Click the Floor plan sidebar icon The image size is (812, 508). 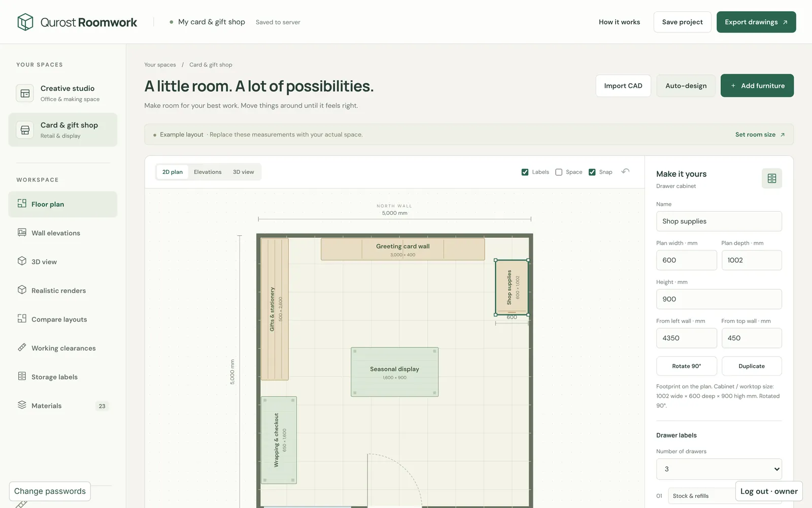(22, 203)
